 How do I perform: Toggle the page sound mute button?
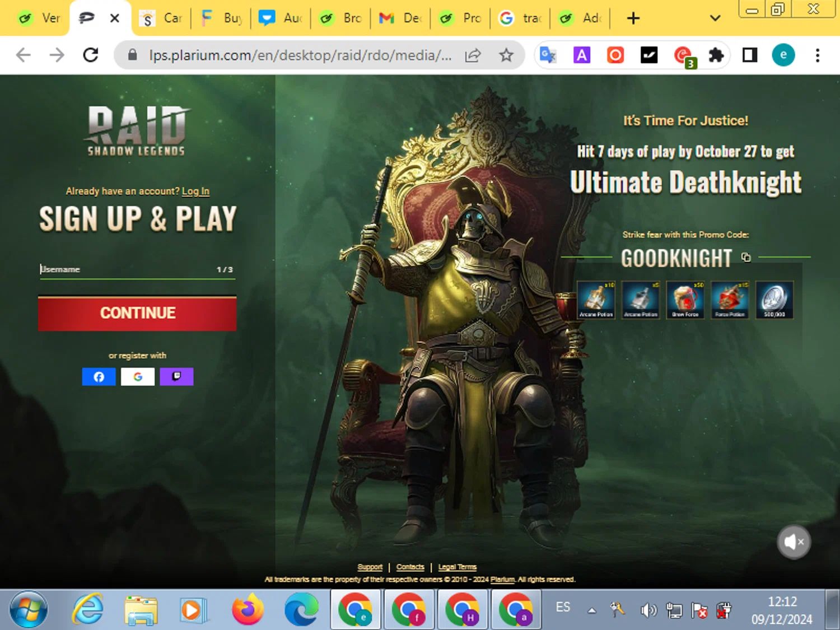pyautogui.click(x=794, y=542)
